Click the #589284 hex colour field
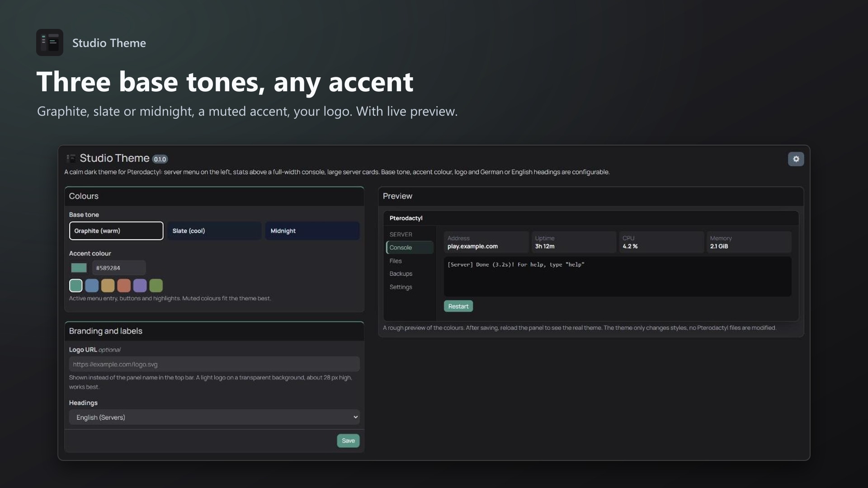 coord(119,268)
